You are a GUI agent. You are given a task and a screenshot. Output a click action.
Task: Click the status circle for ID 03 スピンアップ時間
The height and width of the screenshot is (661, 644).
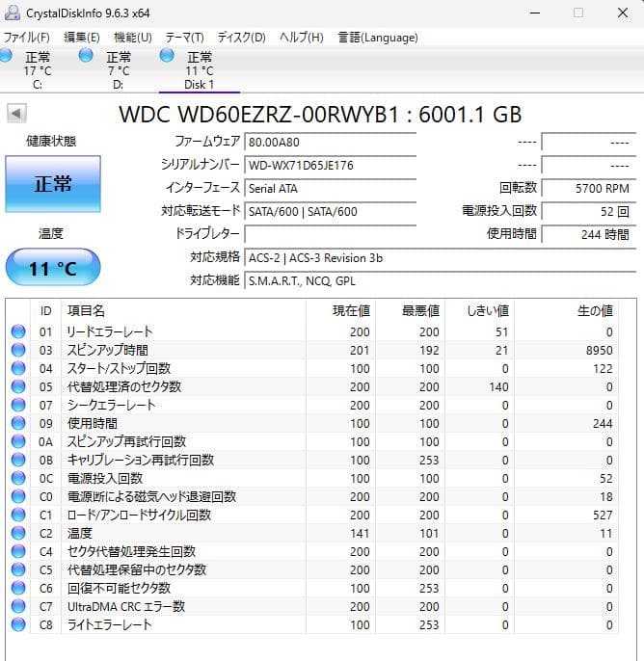(18, 350)
